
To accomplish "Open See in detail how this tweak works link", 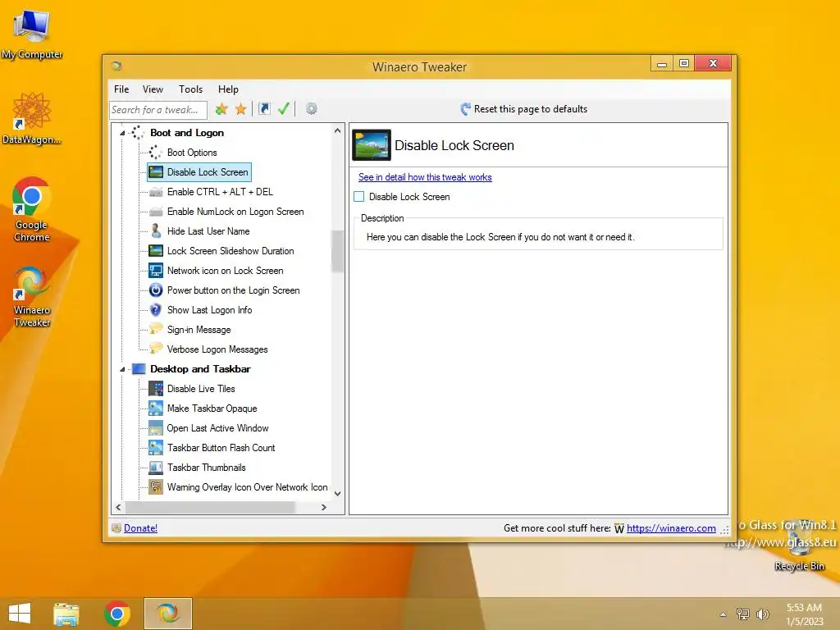I will point(425,177).
